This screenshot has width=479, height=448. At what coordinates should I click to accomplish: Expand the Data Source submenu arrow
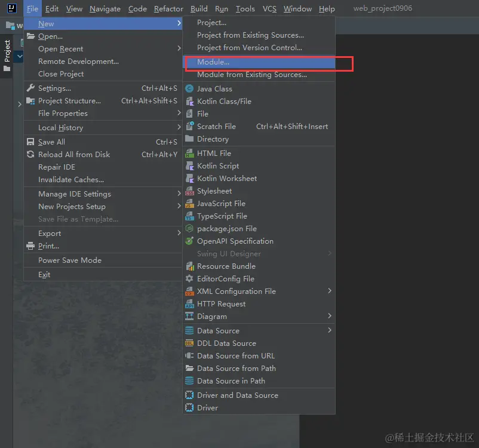[x=330, y=330]
